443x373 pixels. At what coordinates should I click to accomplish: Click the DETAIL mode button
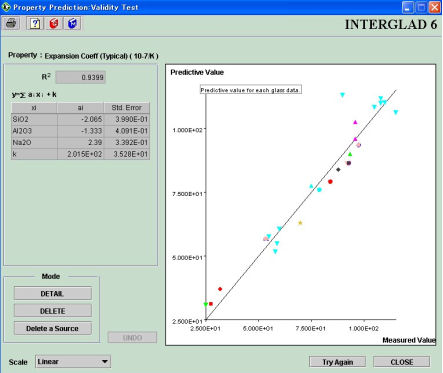tap(53, 294)
